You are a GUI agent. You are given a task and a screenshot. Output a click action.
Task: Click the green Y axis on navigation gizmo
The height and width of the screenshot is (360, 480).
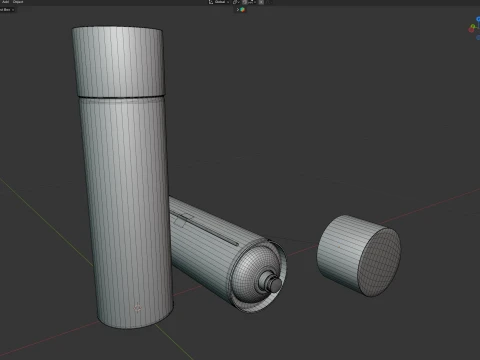(x=473, y=26)
